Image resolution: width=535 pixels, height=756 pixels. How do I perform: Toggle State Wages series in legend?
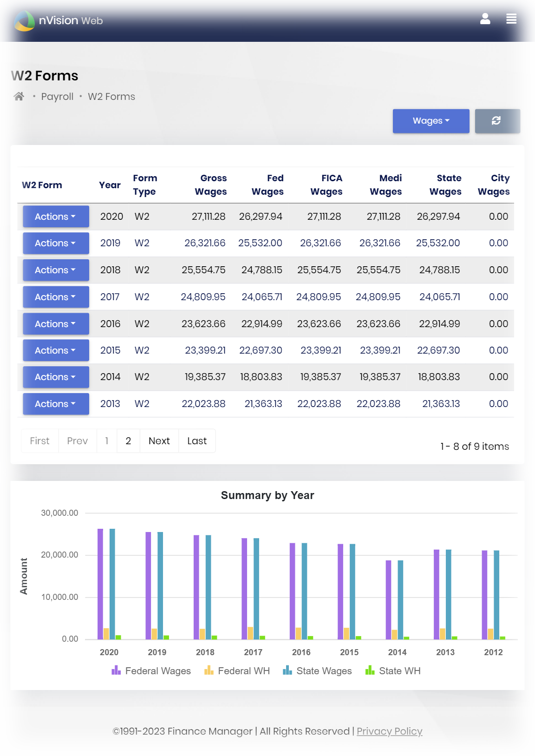317,671
